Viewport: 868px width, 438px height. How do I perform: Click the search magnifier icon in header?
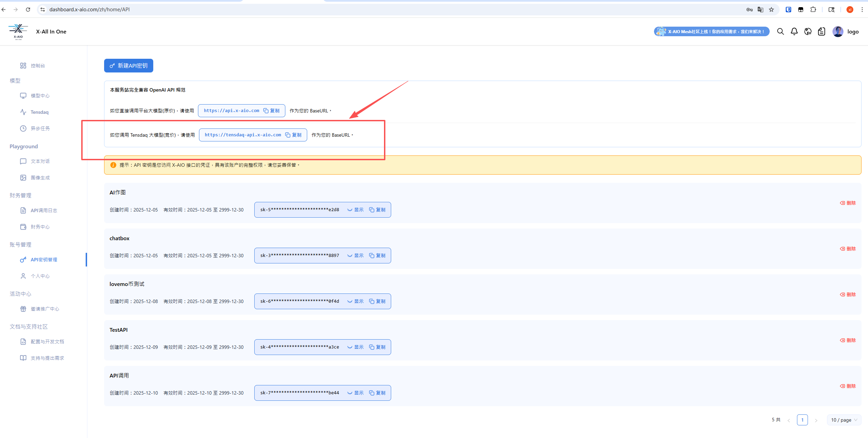click(780, 31)
